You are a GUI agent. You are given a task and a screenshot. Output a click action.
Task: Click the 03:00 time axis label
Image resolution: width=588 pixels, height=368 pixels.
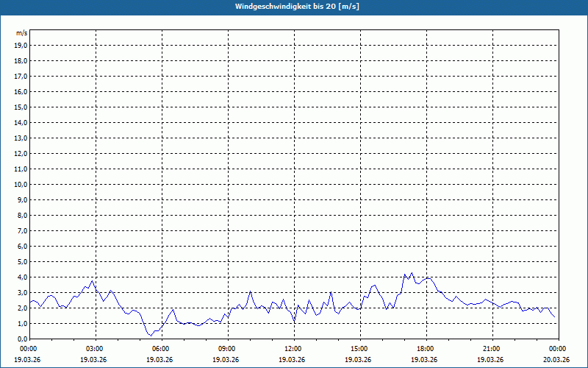(94, 349)
